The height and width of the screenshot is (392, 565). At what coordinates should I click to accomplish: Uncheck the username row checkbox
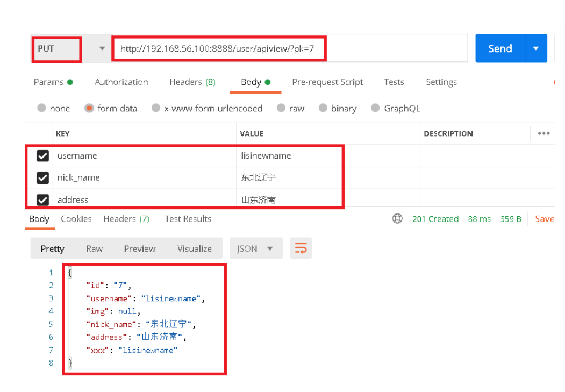click(x=42, y=155)
